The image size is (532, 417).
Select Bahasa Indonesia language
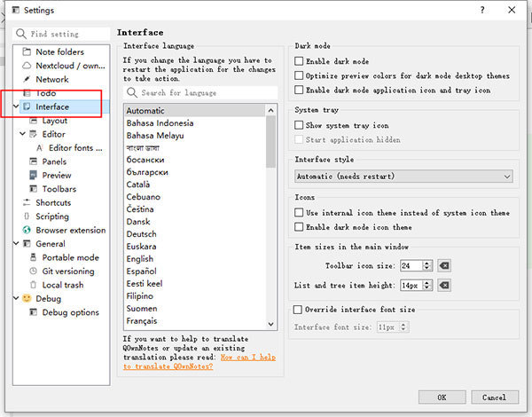click(195, 123)
